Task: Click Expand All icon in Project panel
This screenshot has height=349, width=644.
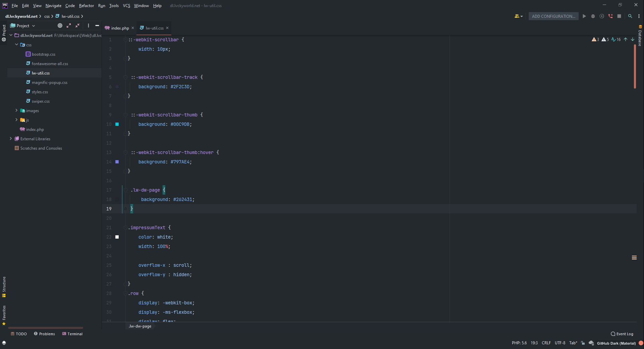Action: click(x=69, y=26)
